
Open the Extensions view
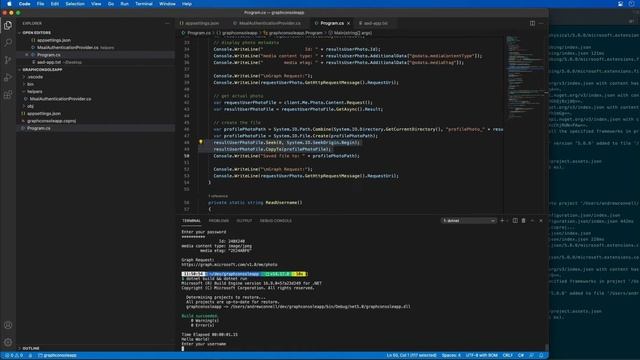click(x=8, y=95)
